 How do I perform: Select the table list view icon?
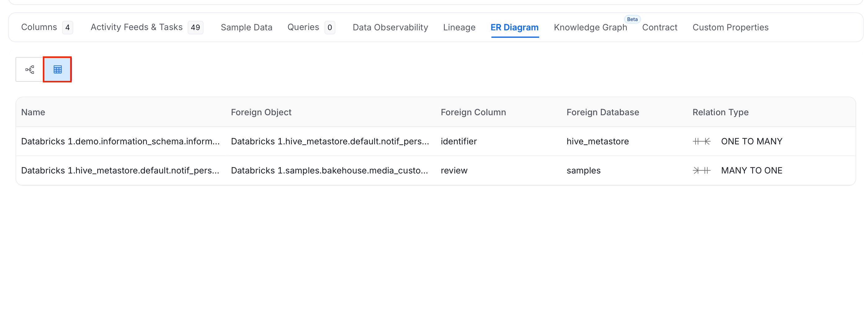58,69
